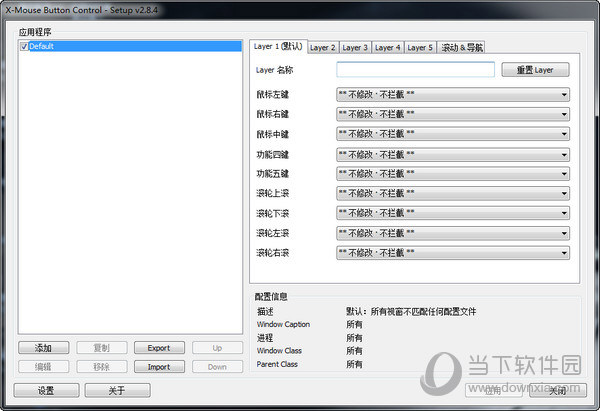Click the Up button
Screen dimensions: 600x411
217,348
